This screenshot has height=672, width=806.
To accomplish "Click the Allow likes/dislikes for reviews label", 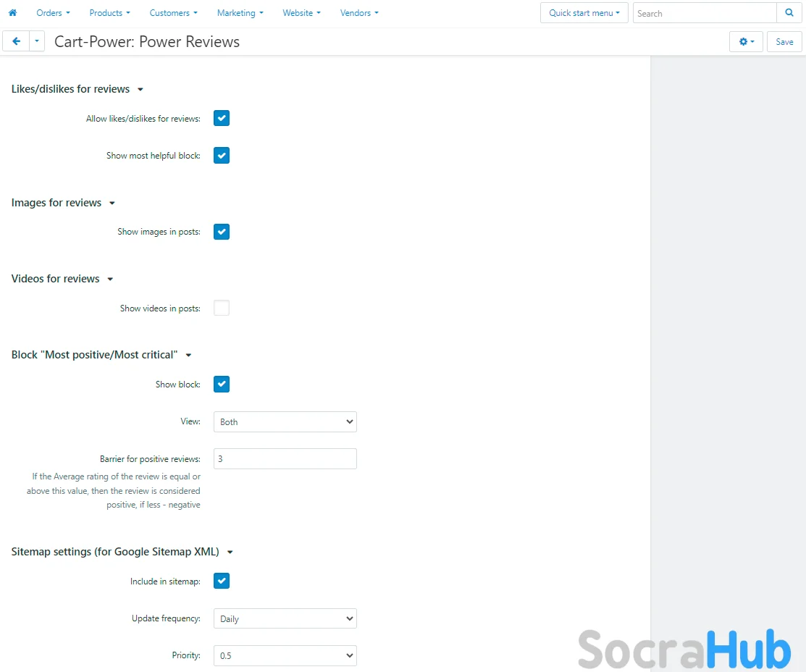I will pyautogui.click(x=143, y=119).
